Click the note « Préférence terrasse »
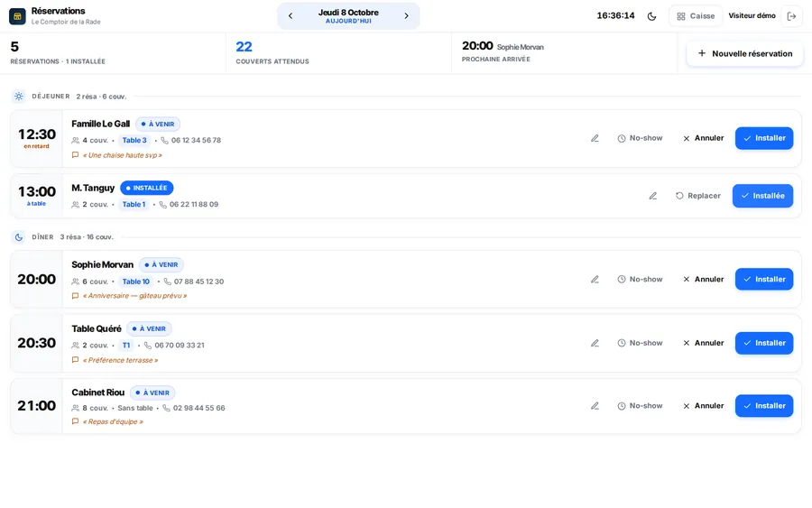 point(120,360)
